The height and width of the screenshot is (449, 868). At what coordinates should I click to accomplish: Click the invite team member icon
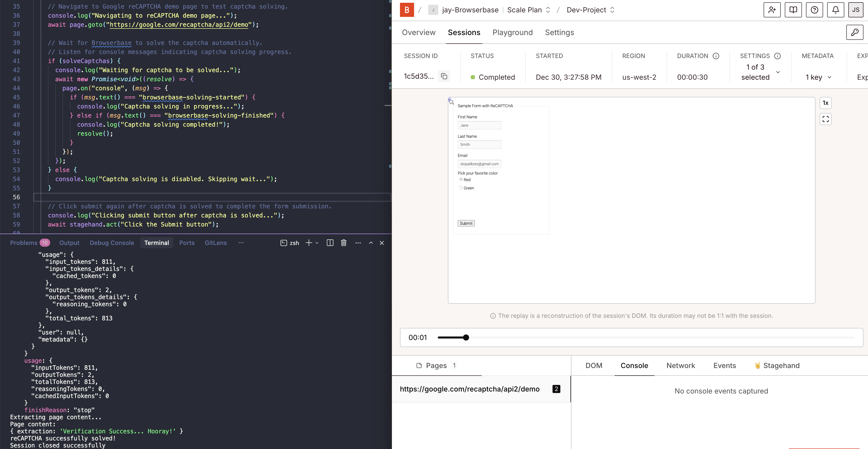(772, 10)
